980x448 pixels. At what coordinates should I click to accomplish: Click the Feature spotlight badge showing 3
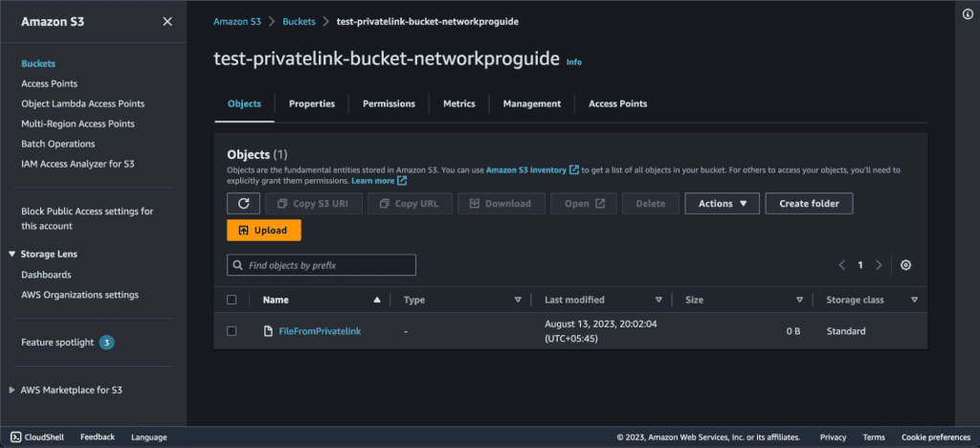click(x=107, y=343)
